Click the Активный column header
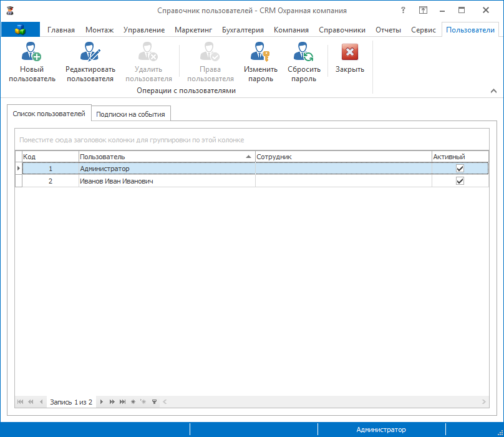 tap(460, 157)
